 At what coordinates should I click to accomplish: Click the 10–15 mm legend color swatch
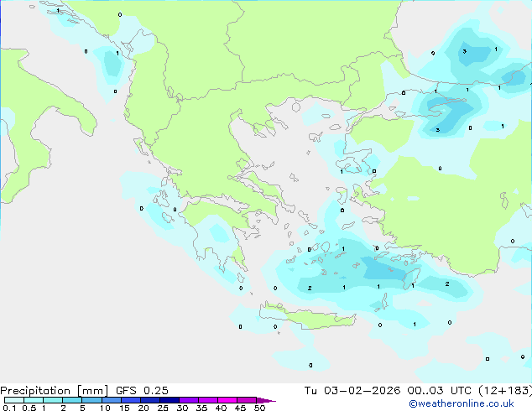pyautogui.click(x=111, y=400)
